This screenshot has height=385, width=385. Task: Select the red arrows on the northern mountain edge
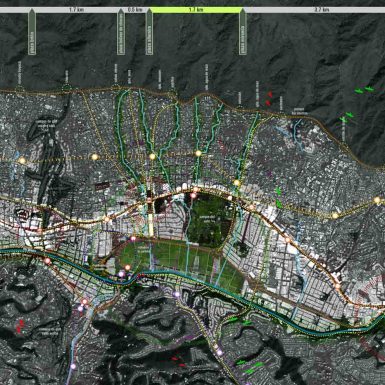pyautogui.click(x=269, y=99)
